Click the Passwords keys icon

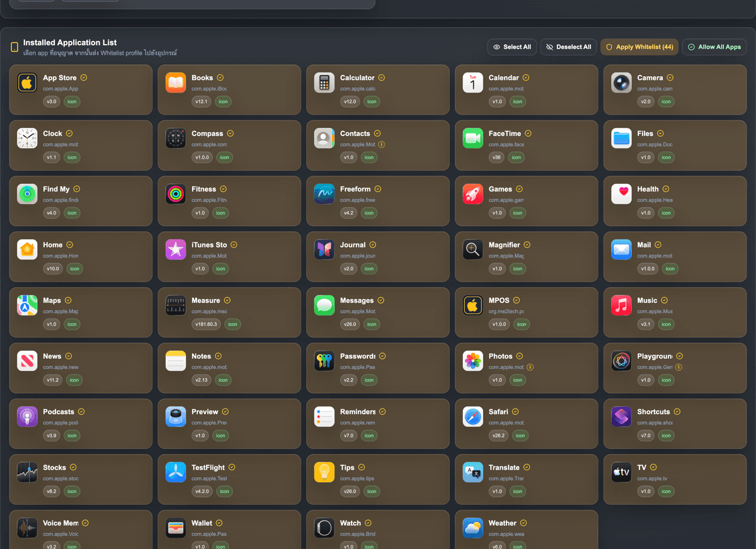324,361
